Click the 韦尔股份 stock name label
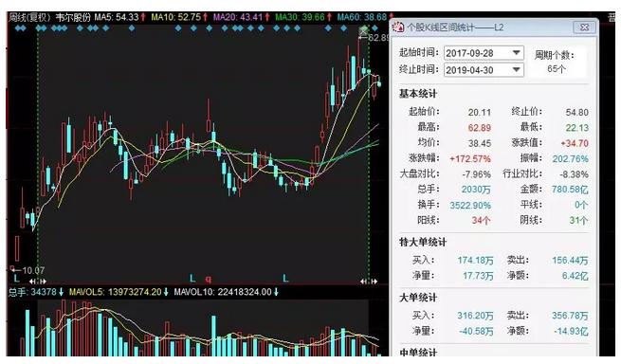 pyautogui.click(x=73, y=17)
